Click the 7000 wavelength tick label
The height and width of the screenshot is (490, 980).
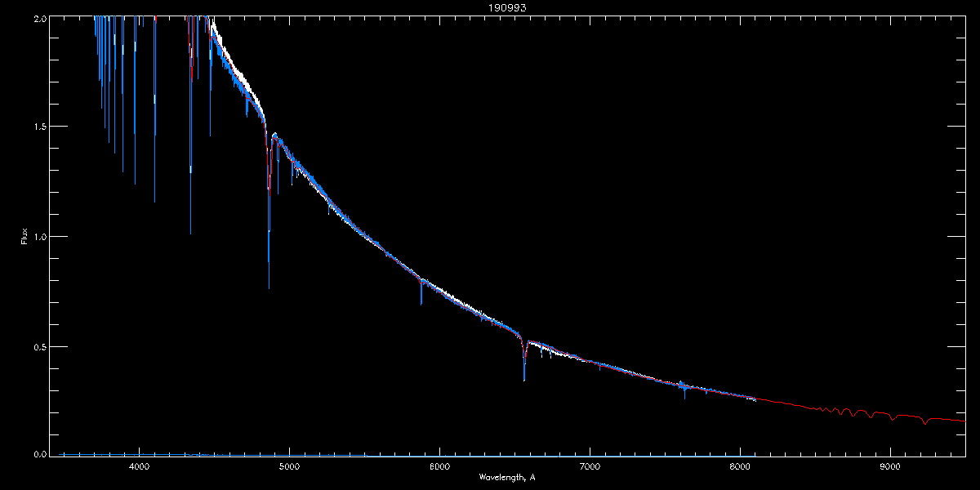pos(590,467)
